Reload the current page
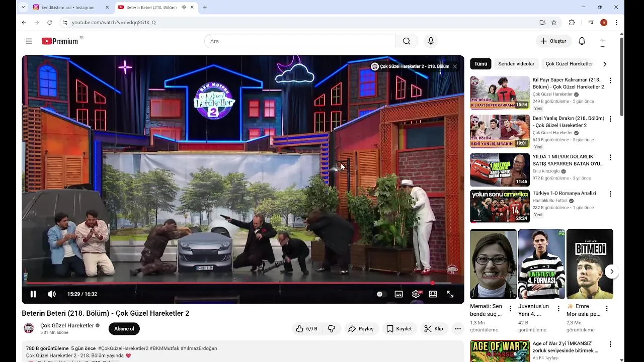 point(49,23)
